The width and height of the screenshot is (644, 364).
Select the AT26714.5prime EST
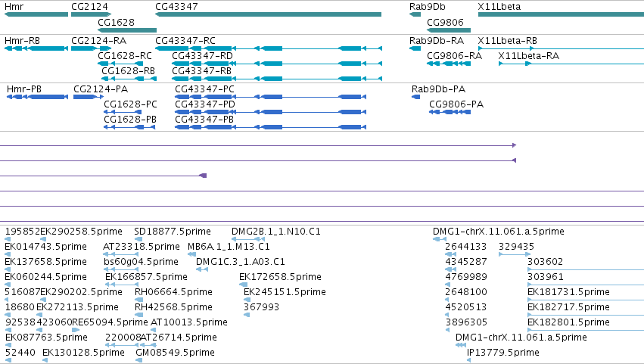148,346
